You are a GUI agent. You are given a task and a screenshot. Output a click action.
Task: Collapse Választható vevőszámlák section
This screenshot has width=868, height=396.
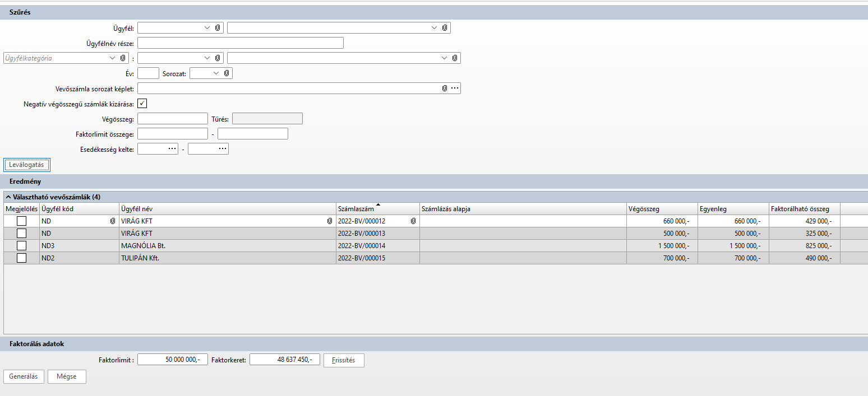point(8,197)
